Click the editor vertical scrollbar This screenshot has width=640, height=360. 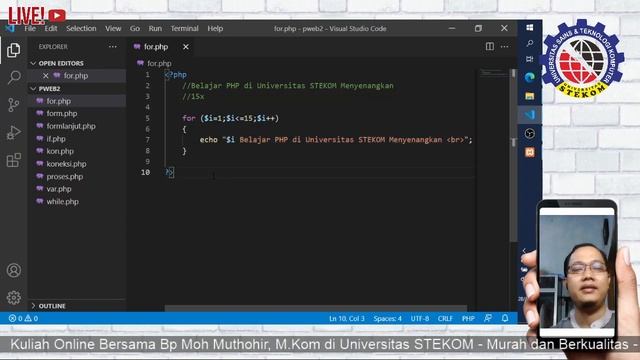514,155
